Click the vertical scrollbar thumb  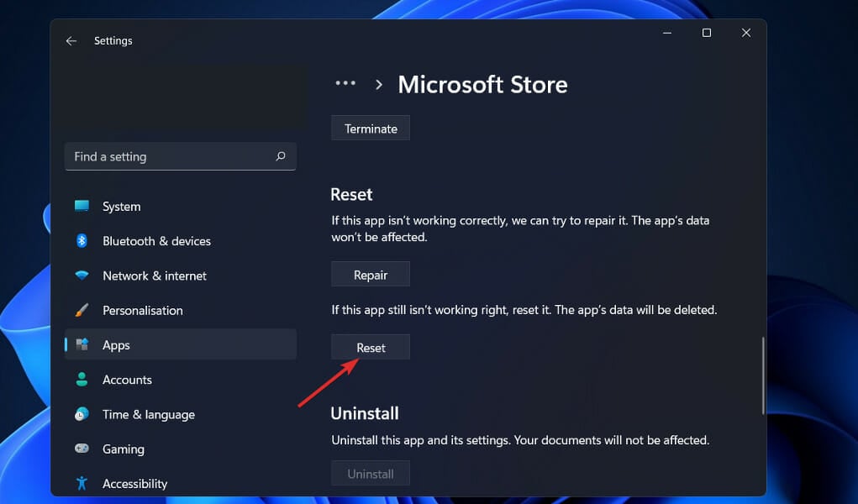pyautogui.click(x=763, y=376)
